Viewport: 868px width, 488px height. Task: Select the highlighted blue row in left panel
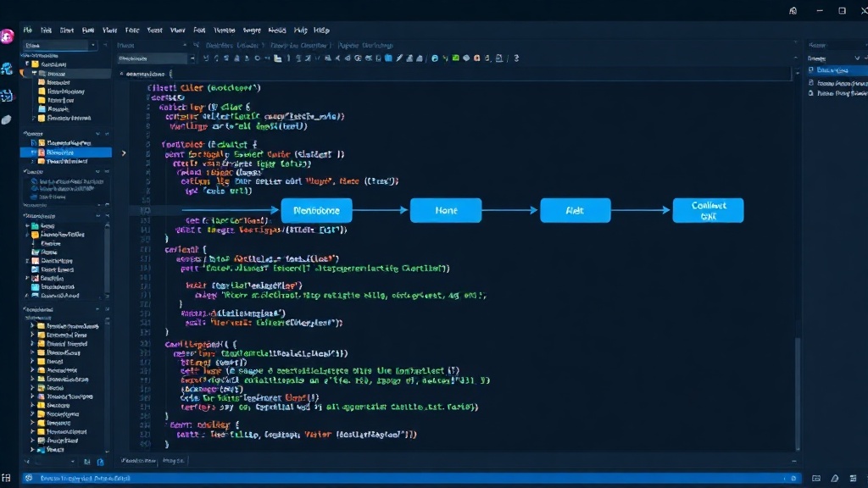pyautogui.click(x=66, y=152)
